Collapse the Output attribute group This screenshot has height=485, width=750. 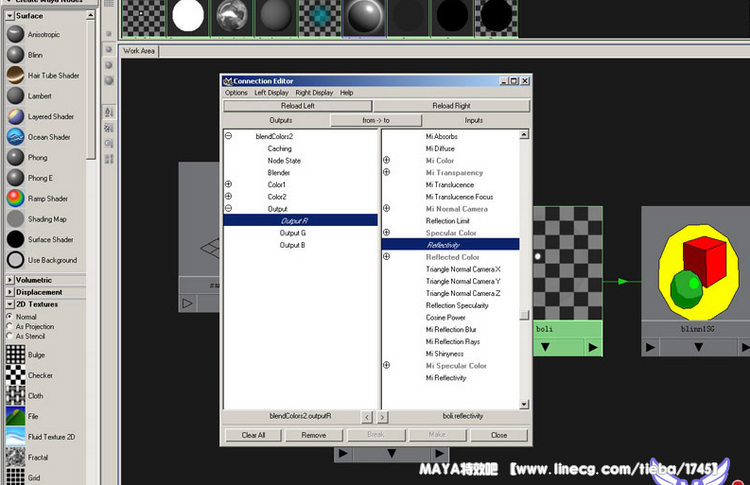click(x=228, y=209)
